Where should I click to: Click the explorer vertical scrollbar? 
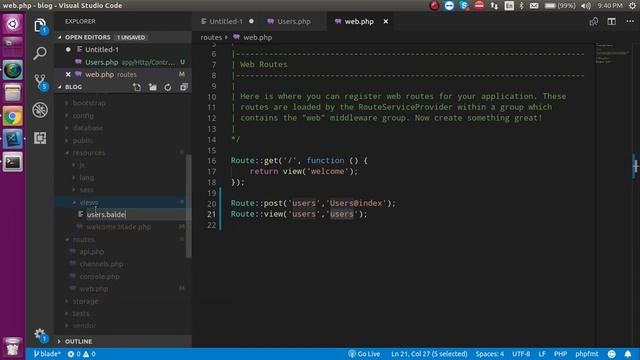point(189,206)
